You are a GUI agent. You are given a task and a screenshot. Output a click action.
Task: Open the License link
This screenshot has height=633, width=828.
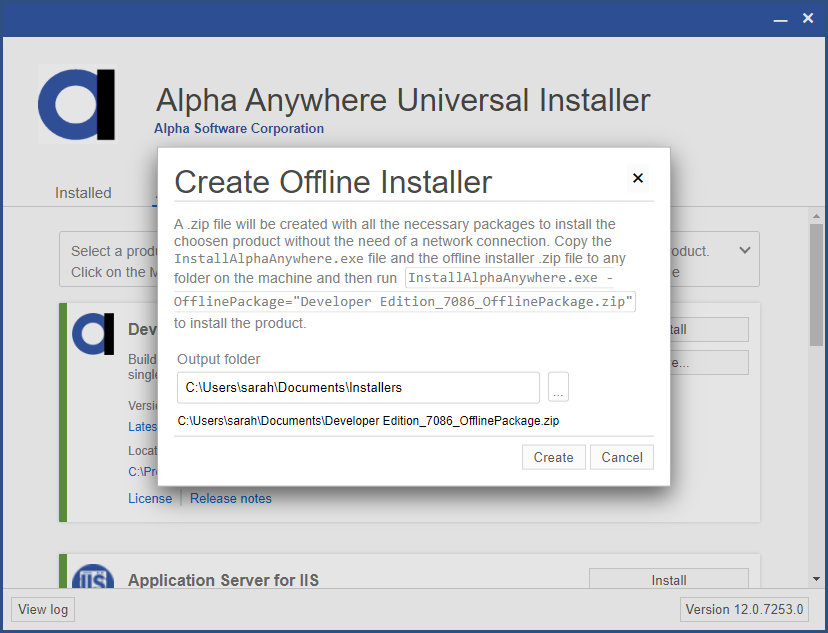click(150, 498)
